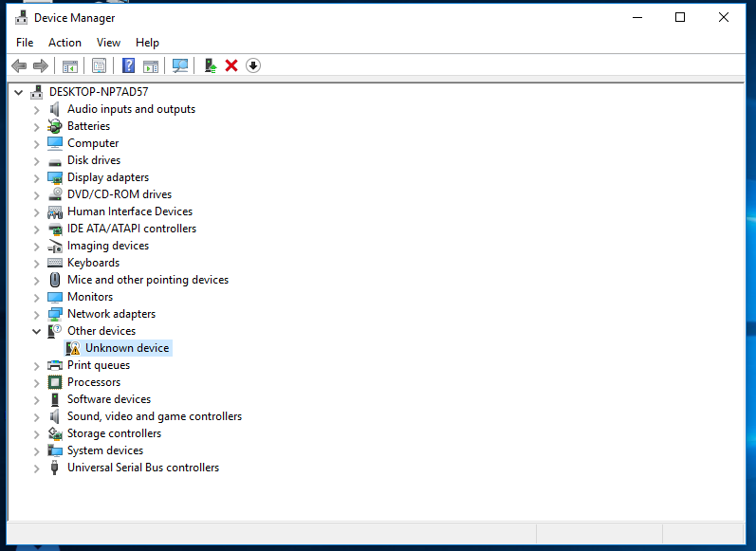Click the DVD/CD-ROM drives disc icon

[x=55, y=194]
